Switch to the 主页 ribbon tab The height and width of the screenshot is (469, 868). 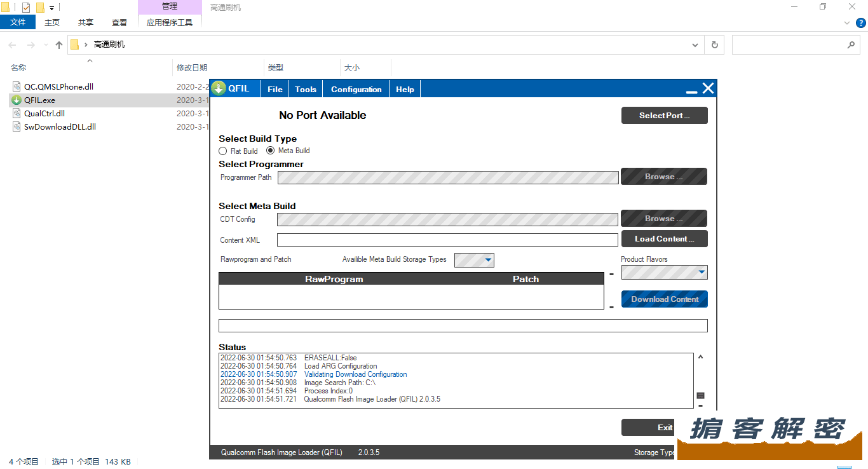point(52,22)
